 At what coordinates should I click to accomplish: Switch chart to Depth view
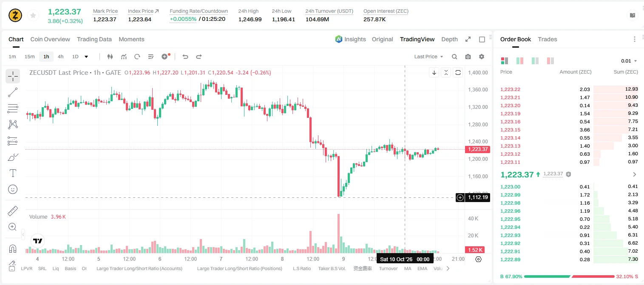[449, 39]
